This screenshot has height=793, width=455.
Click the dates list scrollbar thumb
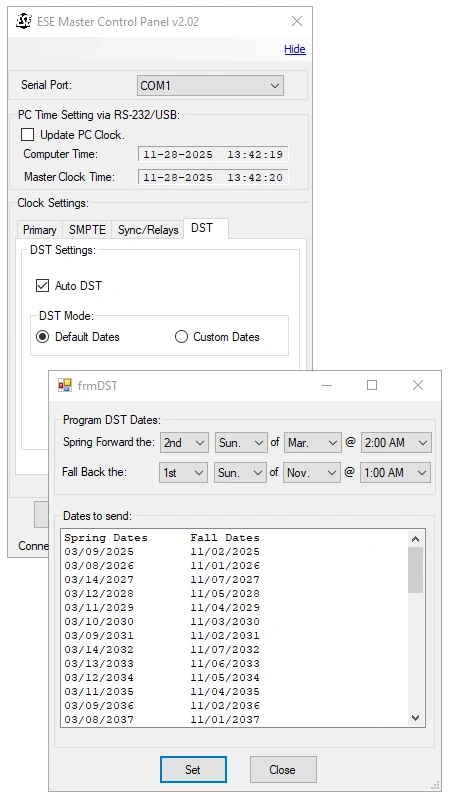click(416, 570)
